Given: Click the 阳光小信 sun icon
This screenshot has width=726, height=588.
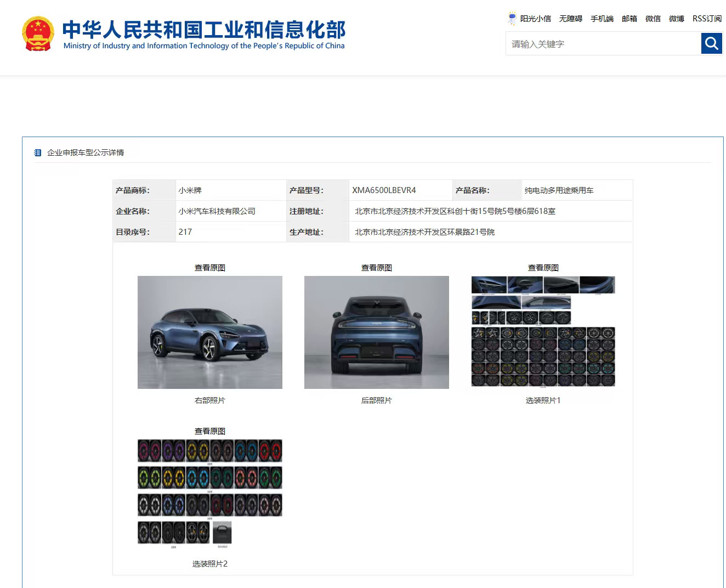Looking at the screenshot, I should point(511,18).
